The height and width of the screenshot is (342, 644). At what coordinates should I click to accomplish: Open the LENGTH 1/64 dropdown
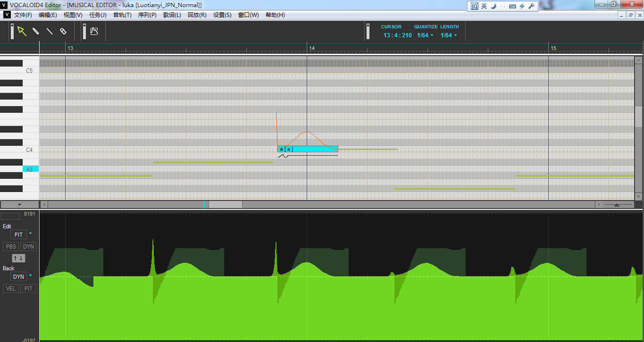click(449, 35)
